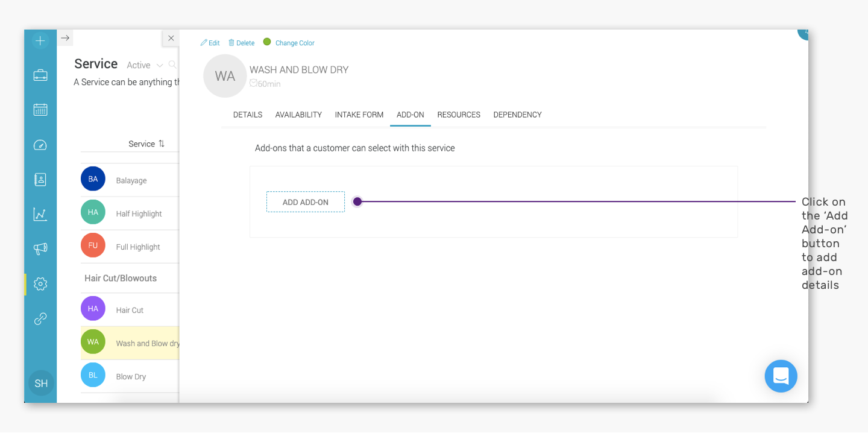Open the Resources tab
Image resolution: width=868 pixels, height=433 pixels.
point(459,115)
